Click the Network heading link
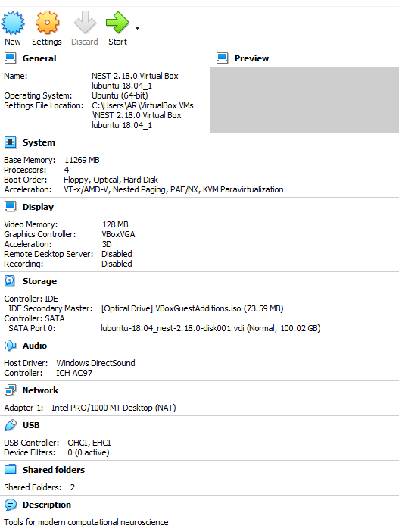 click(40, 390)
